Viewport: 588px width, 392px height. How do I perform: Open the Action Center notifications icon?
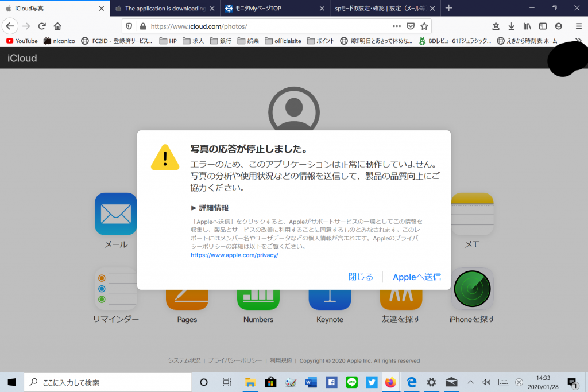tap(572, 382)
